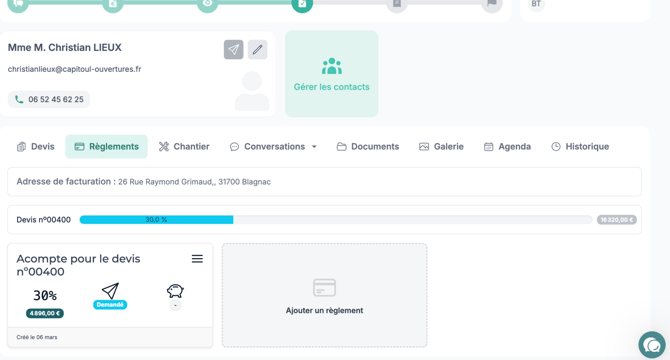Screen dimensions: 670x360
Task: Open the Devis tab
Action: pos(36,146)
